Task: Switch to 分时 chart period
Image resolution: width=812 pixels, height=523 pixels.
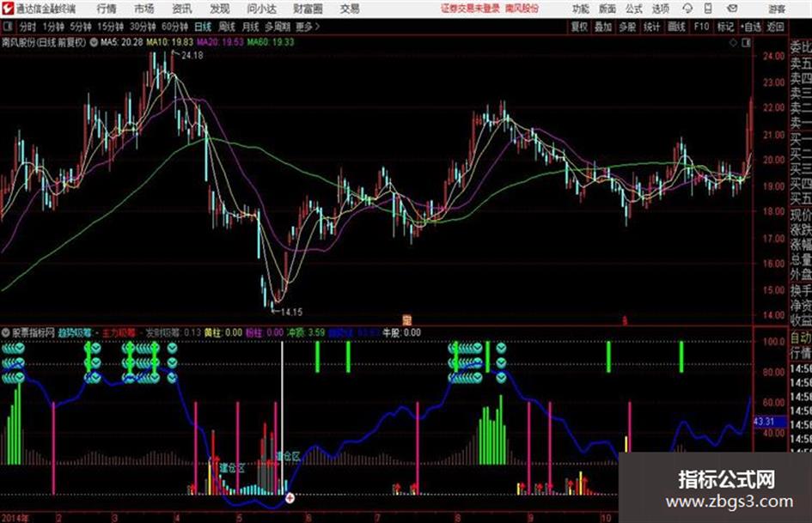Action: coord(28,27)
